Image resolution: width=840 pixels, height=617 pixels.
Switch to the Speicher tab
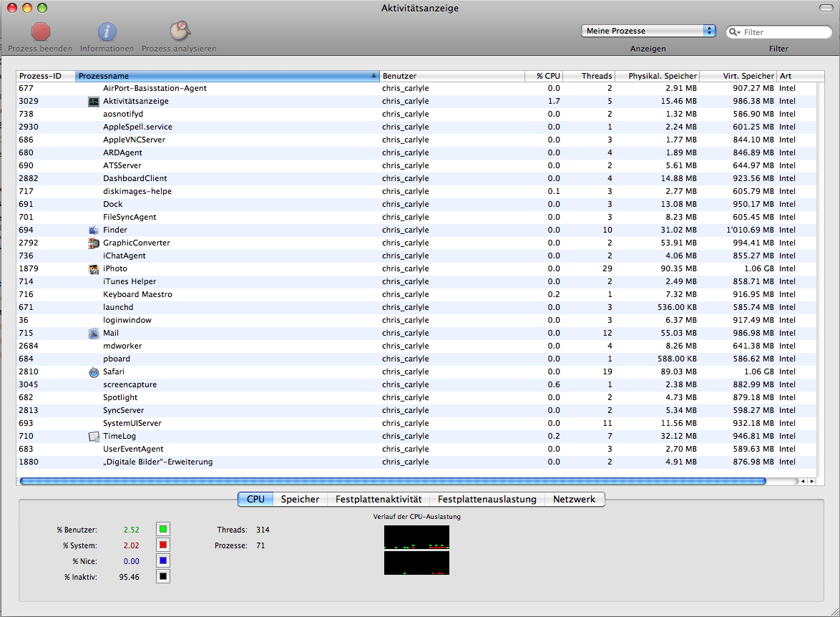coord(300,499)
